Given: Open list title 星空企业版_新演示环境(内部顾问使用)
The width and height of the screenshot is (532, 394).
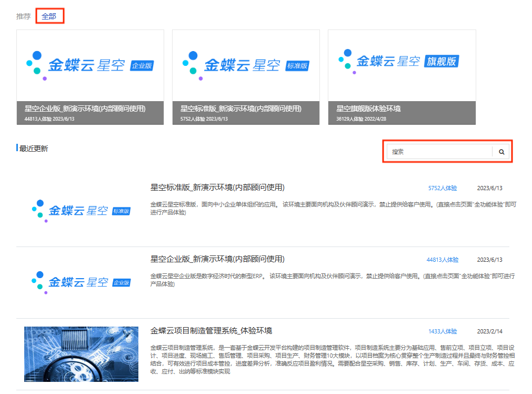Looking at the screenshot, I should (x=217, y=259).
